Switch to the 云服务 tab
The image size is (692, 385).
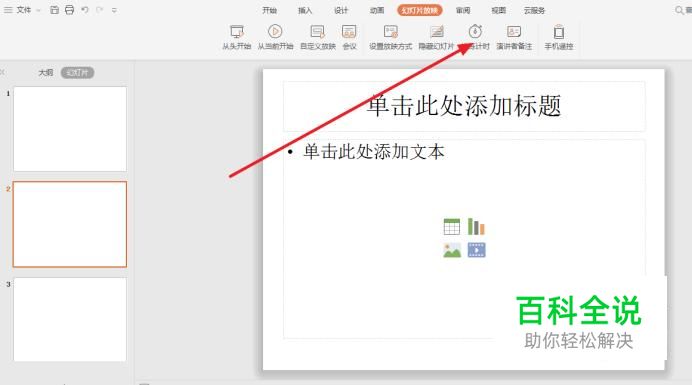(x=534, y=10)
